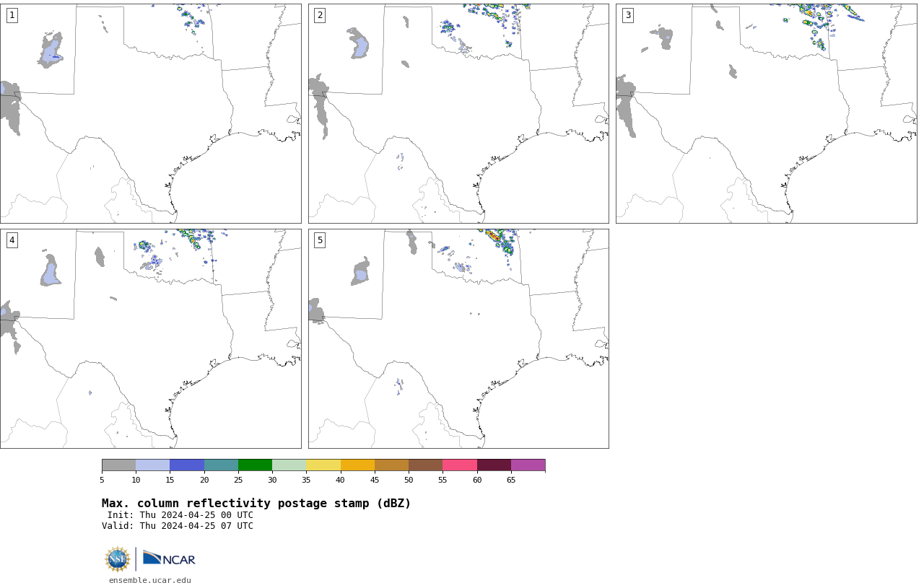Click the NSF logo icon
Viewport: 924px width, 588px height.
117,559
